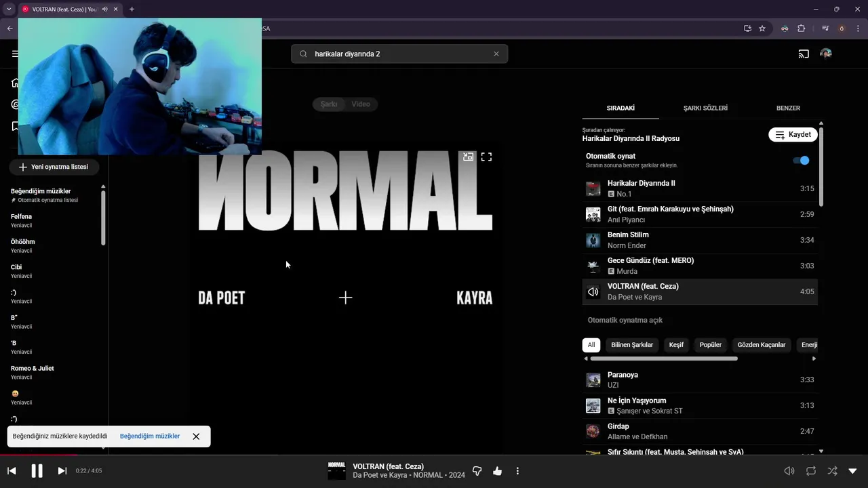Play Ne İçin Yaşıyorum
The width and height of the screenshot is (868, 488).
pyautogui.click(x=700, y=405)
